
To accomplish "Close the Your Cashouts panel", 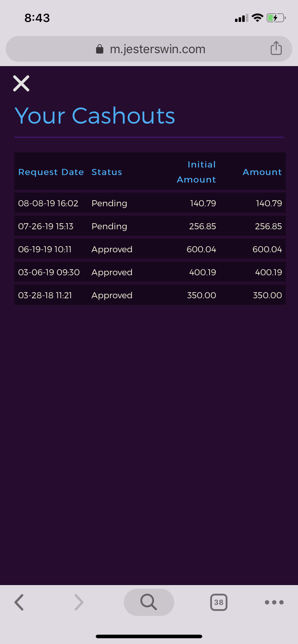I will tap(21, 83).
